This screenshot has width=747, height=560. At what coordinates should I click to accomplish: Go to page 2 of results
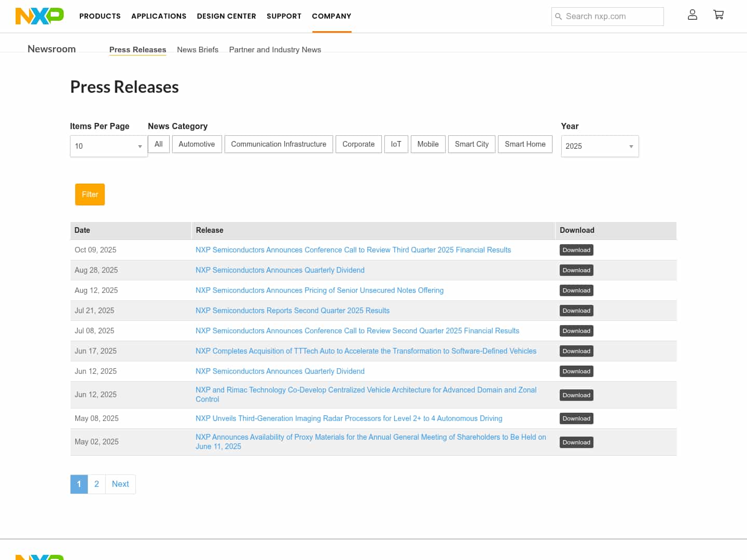click(96, 484)
